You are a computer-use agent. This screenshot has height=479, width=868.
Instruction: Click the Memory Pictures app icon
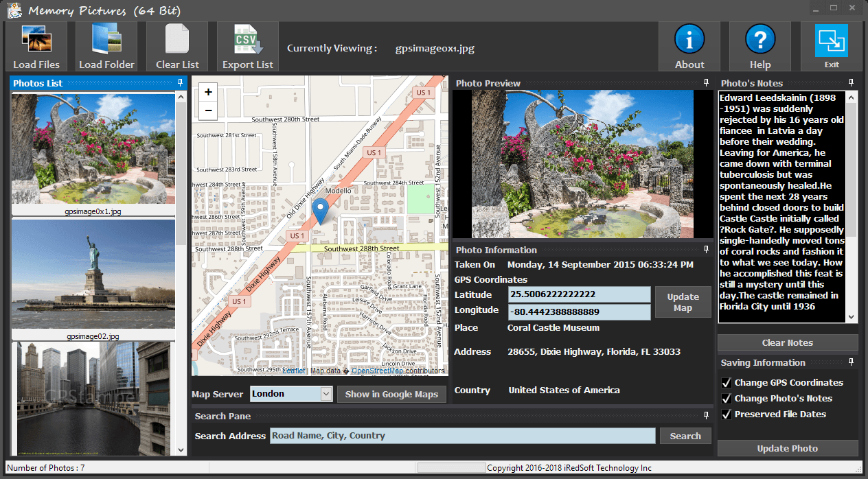tap(14, 10)
